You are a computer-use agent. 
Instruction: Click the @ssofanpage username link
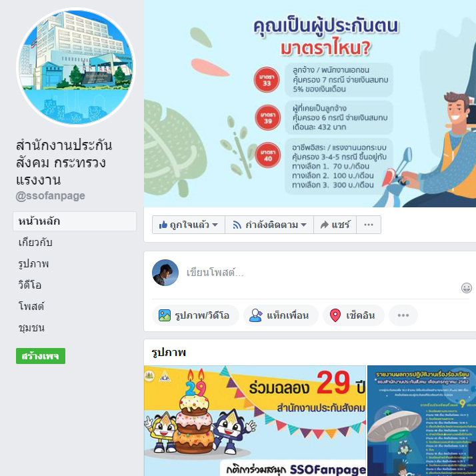click(x=51, y=196)
